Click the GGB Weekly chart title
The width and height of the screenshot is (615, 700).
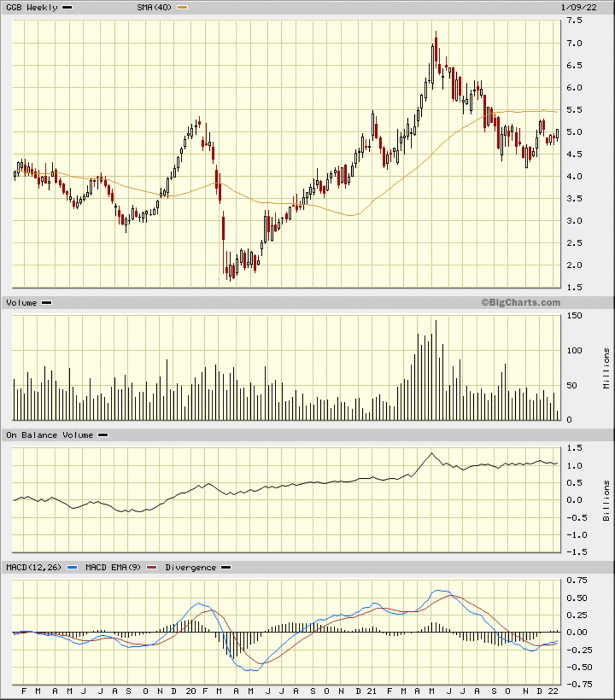tap(32, 7)
